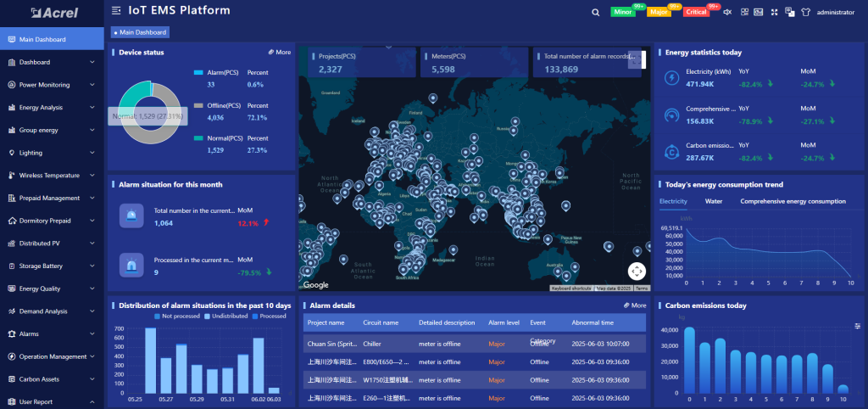This screenshot has height=409, width=868.
Task: Click the Storage Battery sidebar icon
Action: pos(12,266)
